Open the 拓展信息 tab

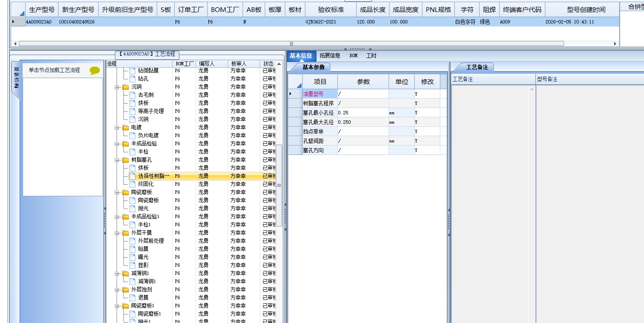[x=330, y=55]
